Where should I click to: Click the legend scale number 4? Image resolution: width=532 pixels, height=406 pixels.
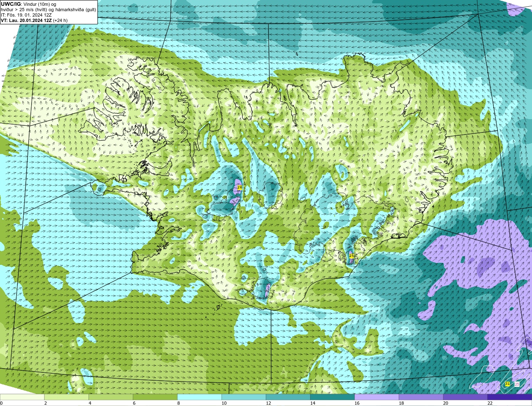90,403
